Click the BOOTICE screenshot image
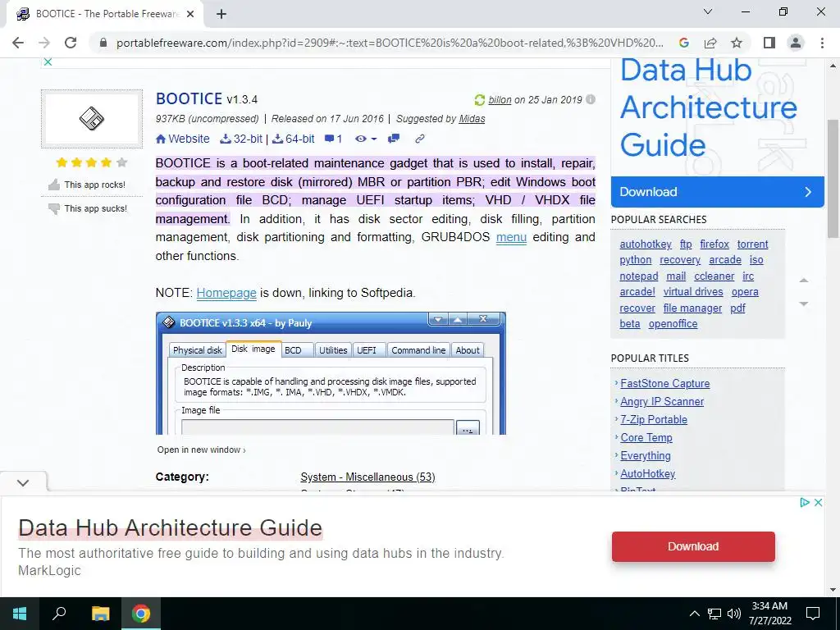This screenshot has width=840, height=630. pyautogui.click(x=331, y=373)
